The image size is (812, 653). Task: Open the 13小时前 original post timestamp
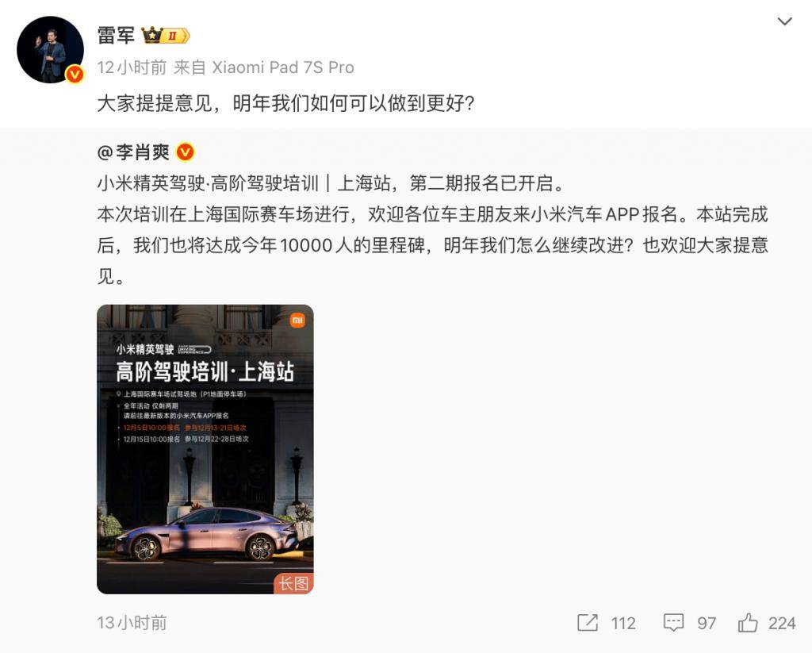click(x=132, y=623)
